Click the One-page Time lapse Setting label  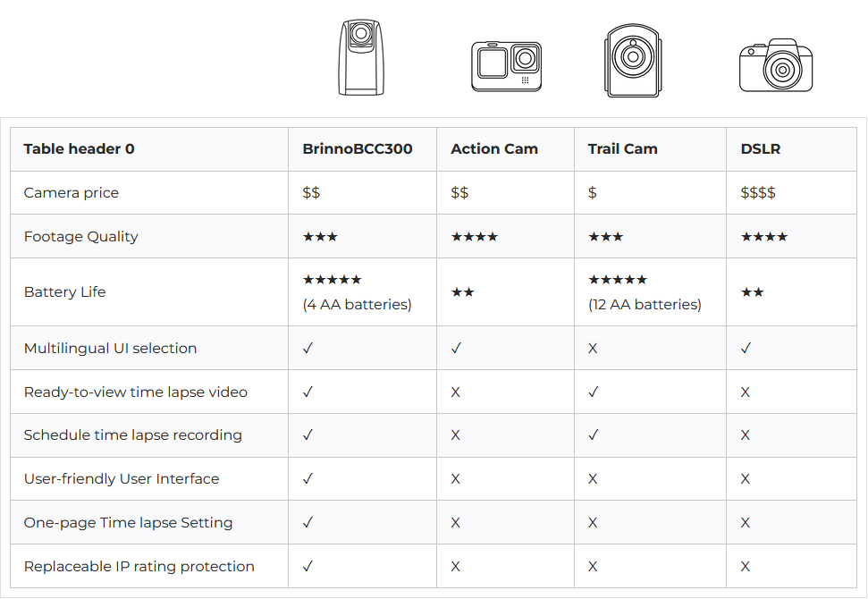128,523
